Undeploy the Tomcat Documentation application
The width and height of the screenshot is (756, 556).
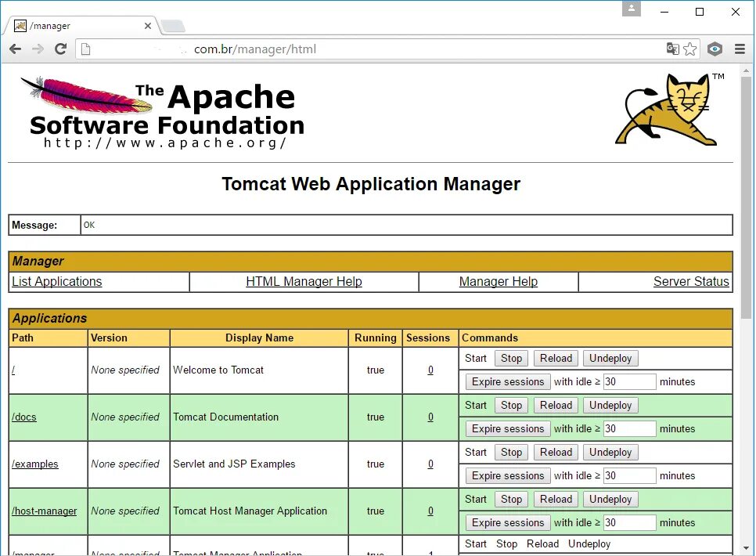pyautogui.click(x=610, y=405)
